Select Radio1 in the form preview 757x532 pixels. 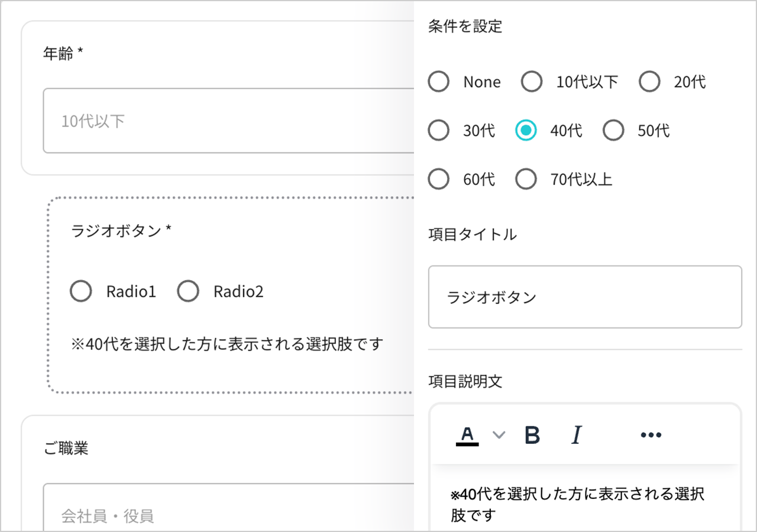[x=81, y=291]
